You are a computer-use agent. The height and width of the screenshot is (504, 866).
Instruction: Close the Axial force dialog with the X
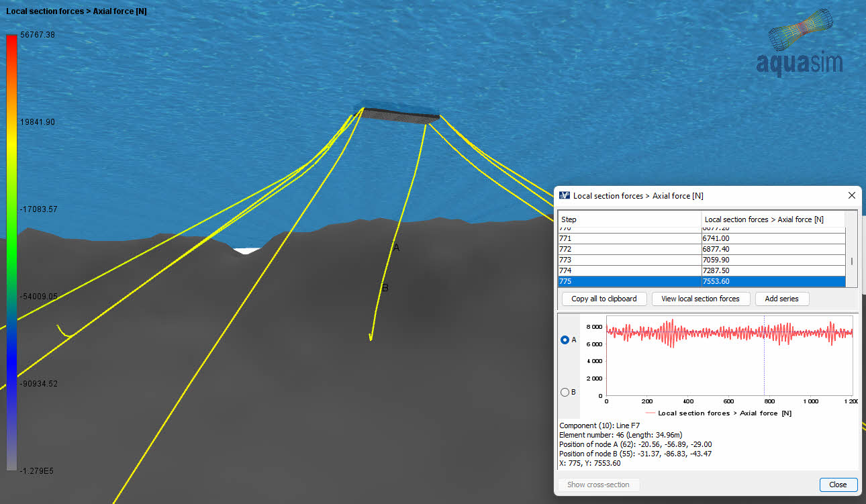pyautogui.click(x=852, y=195)
